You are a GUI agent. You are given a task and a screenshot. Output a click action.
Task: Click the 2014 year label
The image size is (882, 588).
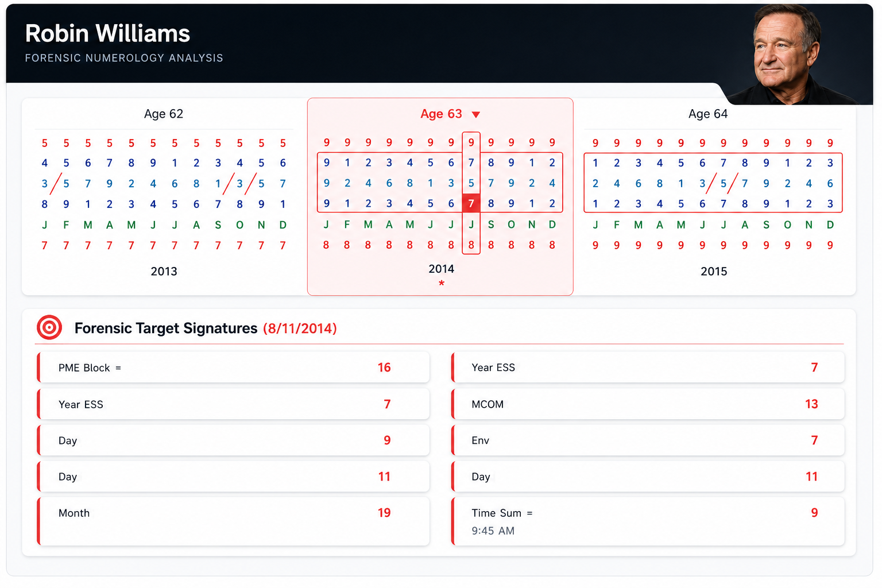pyautogui.click(x=441, y=269)
